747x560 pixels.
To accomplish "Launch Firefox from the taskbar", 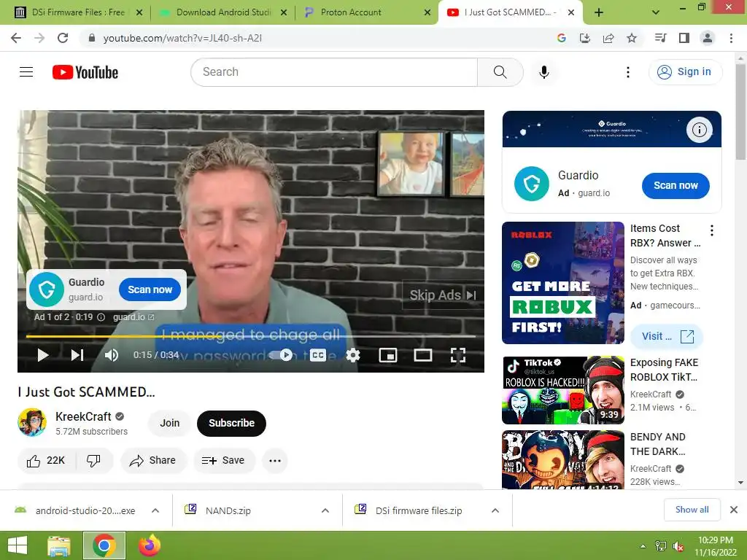I will pos(150,545).
